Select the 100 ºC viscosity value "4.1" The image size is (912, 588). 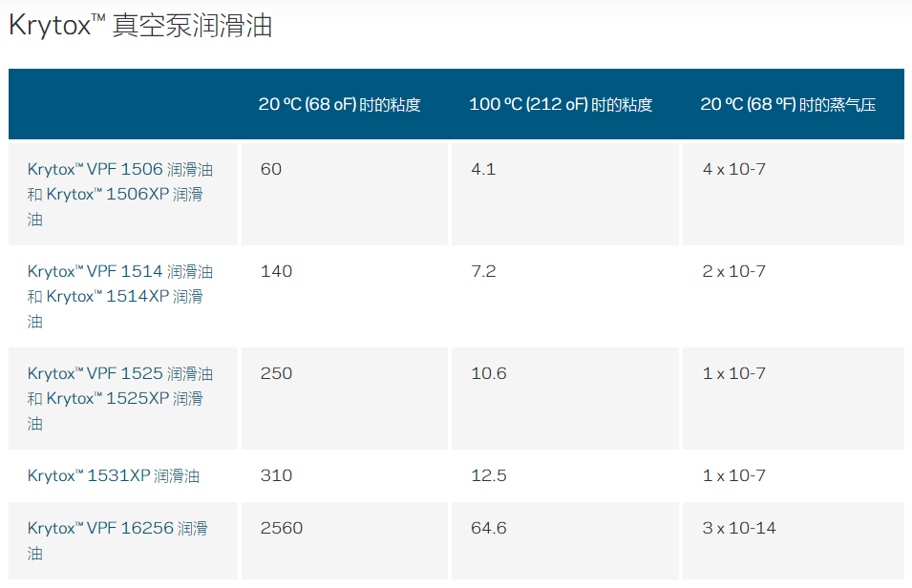click(483, 169)
